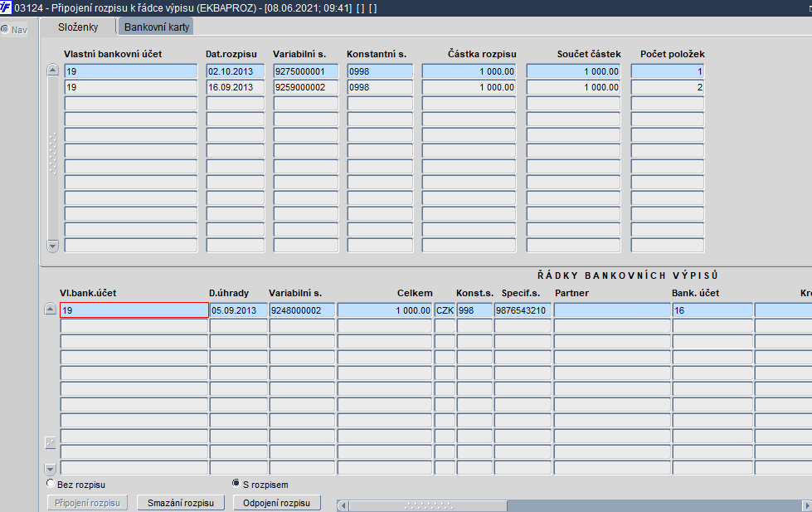This screenshot has height=512, width=812.
Task: Click the empty Partner field in first row
Action: pos(613,310)
